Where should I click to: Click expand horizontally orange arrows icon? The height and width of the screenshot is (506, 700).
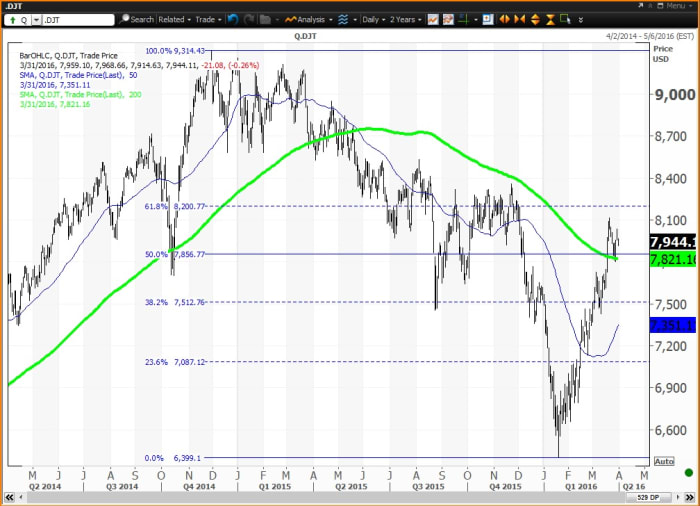pyautogui.click(x=504, y=20)
